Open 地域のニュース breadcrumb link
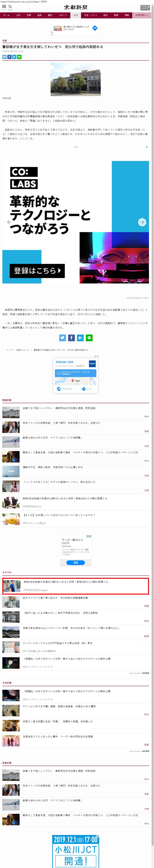Screen dimensions: 154x868 (23, 350)
